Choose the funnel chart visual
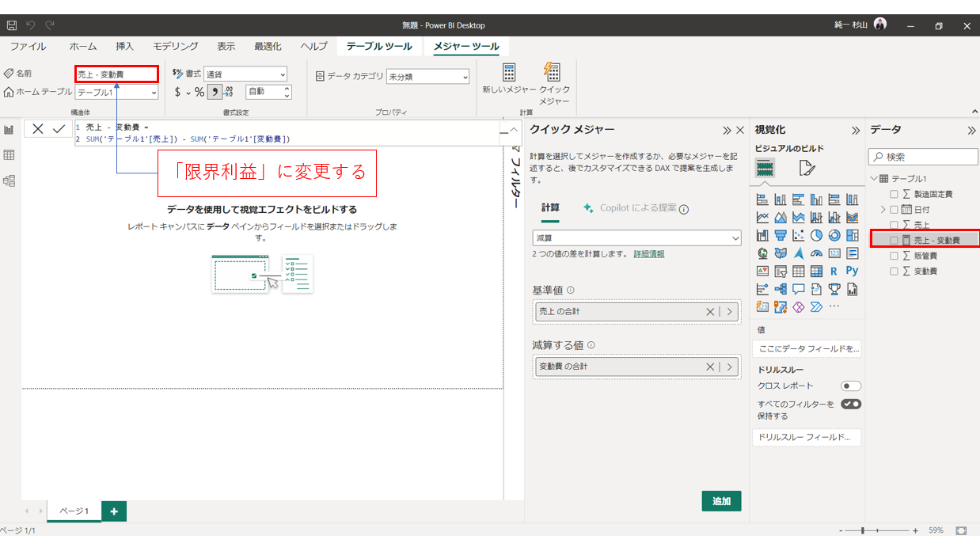The image size is (980, 551). pos(781,235)
